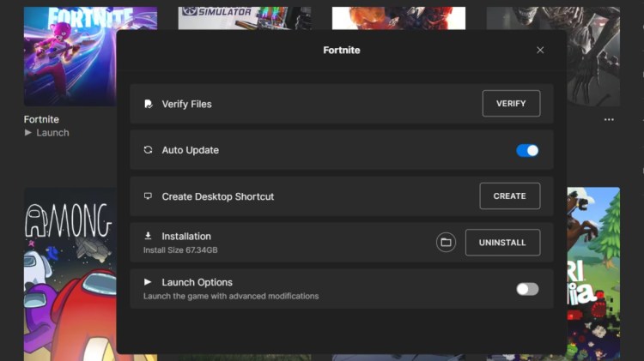Screen dimensions: 644x361
Task: Click the Installation download arrow icon
Action: point(148,236)
